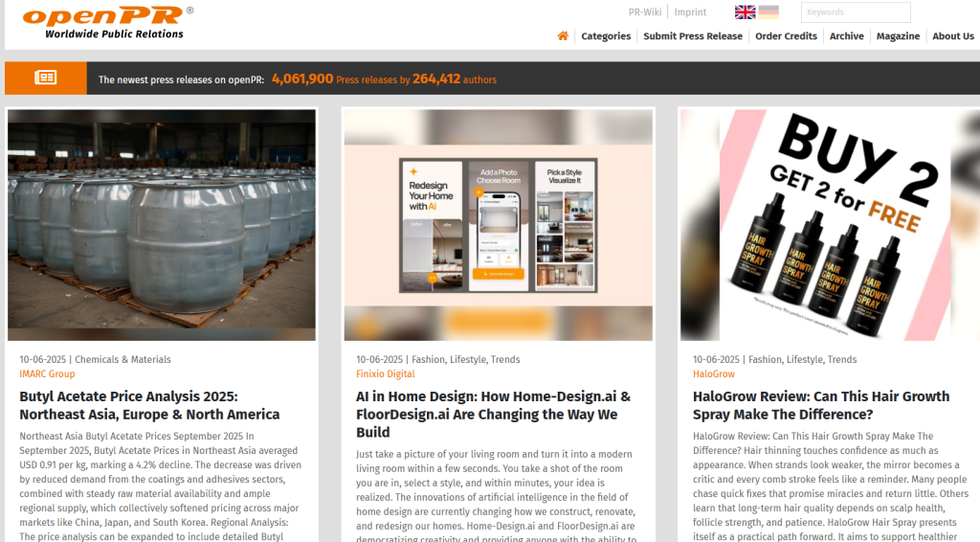Open the hair growth spray thumbnail
This screenshot has height=542, width=980.
[x=830, y=225]
